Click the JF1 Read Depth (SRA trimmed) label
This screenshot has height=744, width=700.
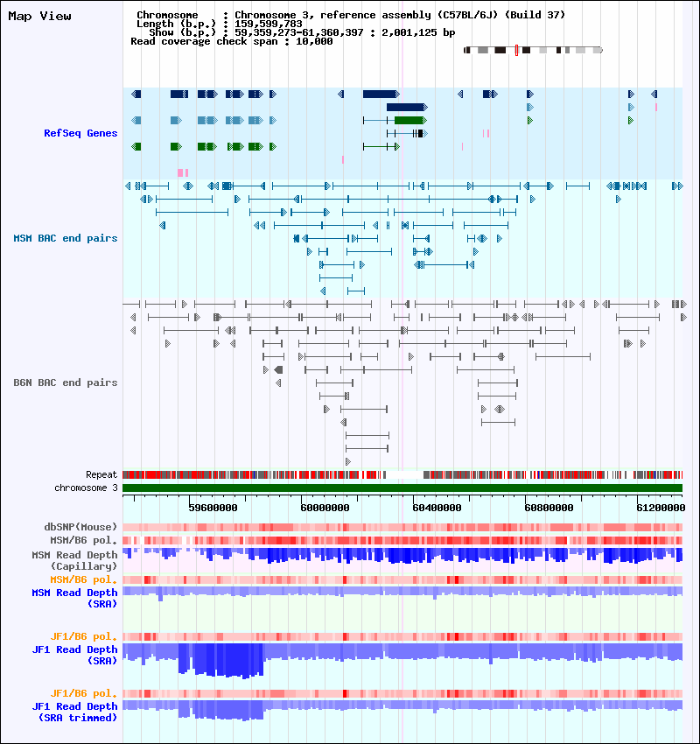click(x=74, y=712)
